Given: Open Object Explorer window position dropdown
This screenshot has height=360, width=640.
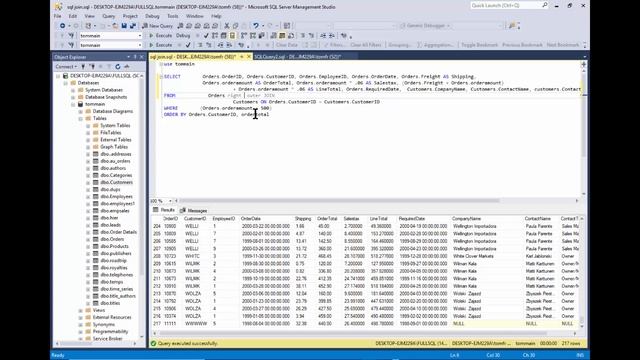Looking at the screenshot, I should click(x=129, y=57).
